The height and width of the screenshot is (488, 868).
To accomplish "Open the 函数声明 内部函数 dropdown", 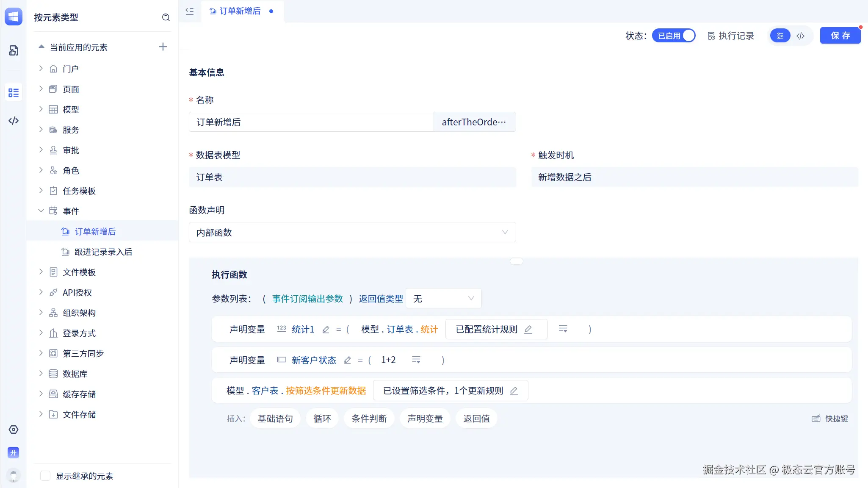I will coord(352,233).
